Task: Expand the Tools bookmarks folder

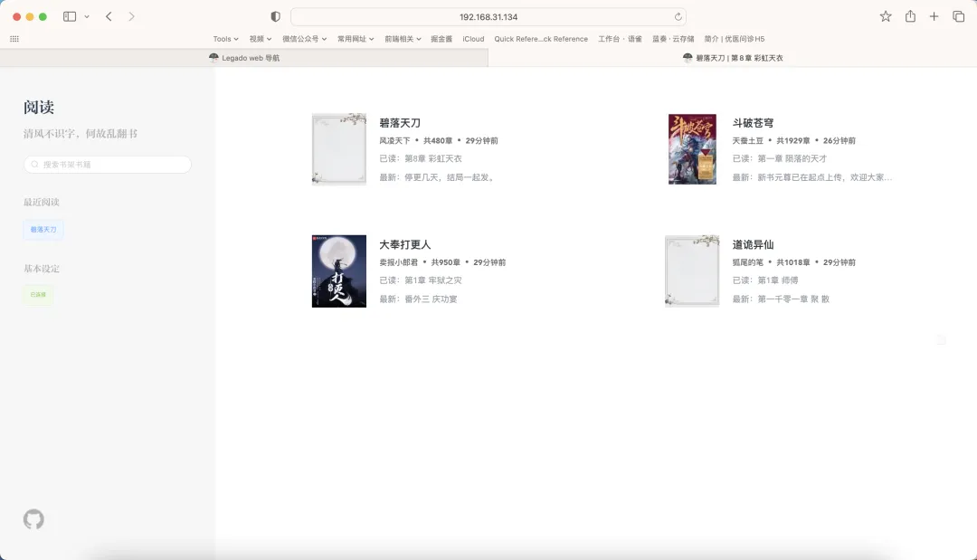Action: [225, 39]
